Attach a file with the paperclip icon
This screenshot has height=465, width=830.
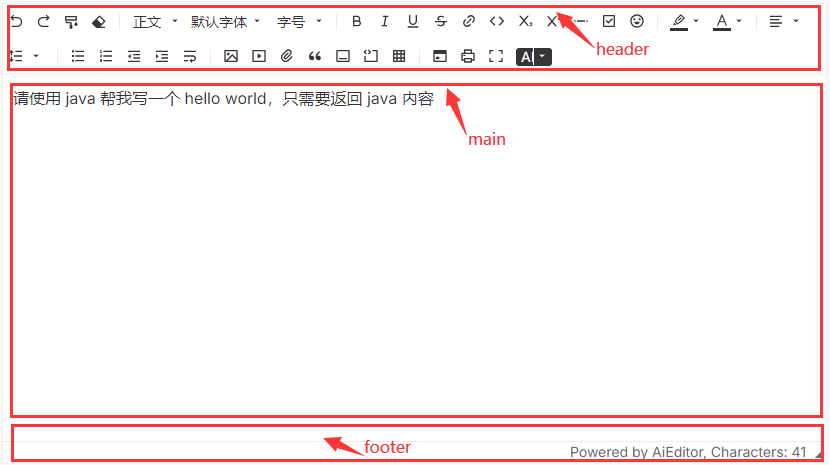click(286, 56)
